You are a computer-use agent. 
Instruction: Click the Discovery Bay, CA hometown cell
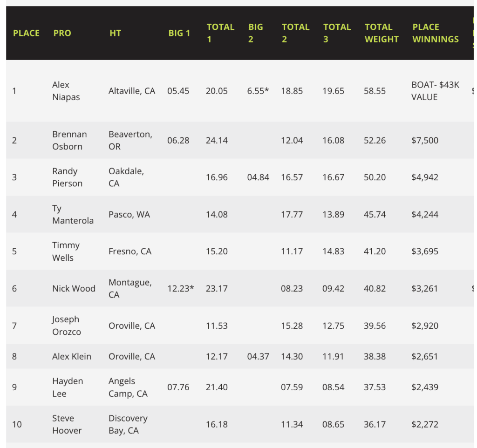pos(128,424)
